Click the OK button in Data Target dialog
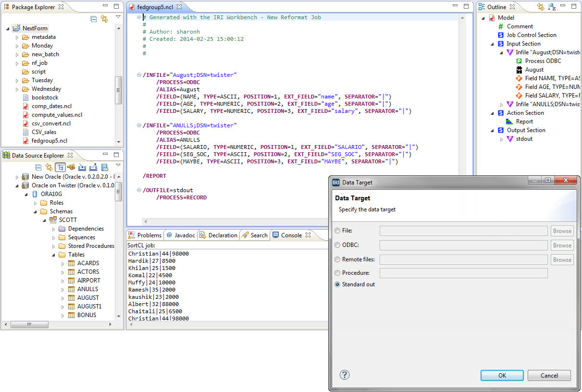The height and width of the screenshot is (392, 582). 501,375
